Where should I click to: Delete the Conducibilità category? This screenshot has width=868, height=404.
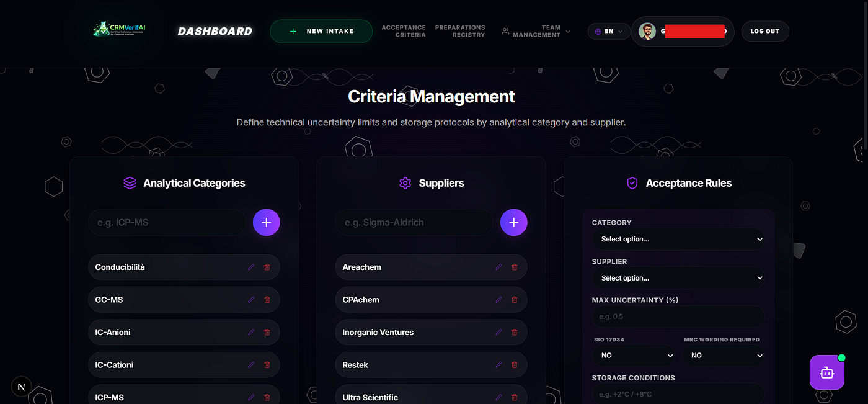coord(267,267)
